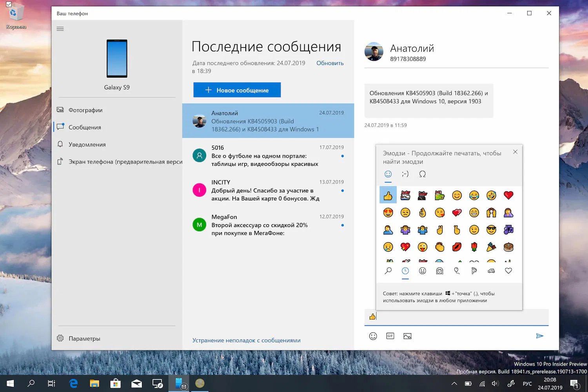Open the people emoji category
The image size is (588, 392).
tap(440, 271)
